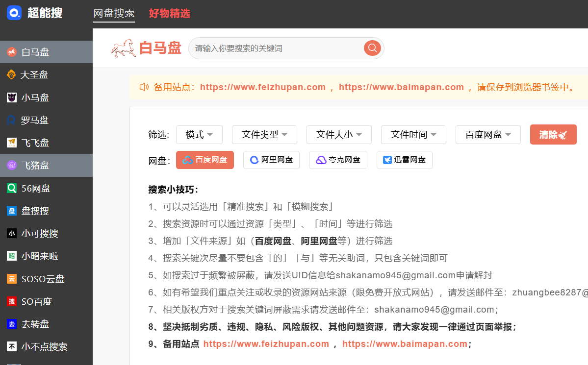This screenshot has width=588, height=365.
Task: Click the orange search magnifier button
Action: pyautogui.click(x=372, y=48)
